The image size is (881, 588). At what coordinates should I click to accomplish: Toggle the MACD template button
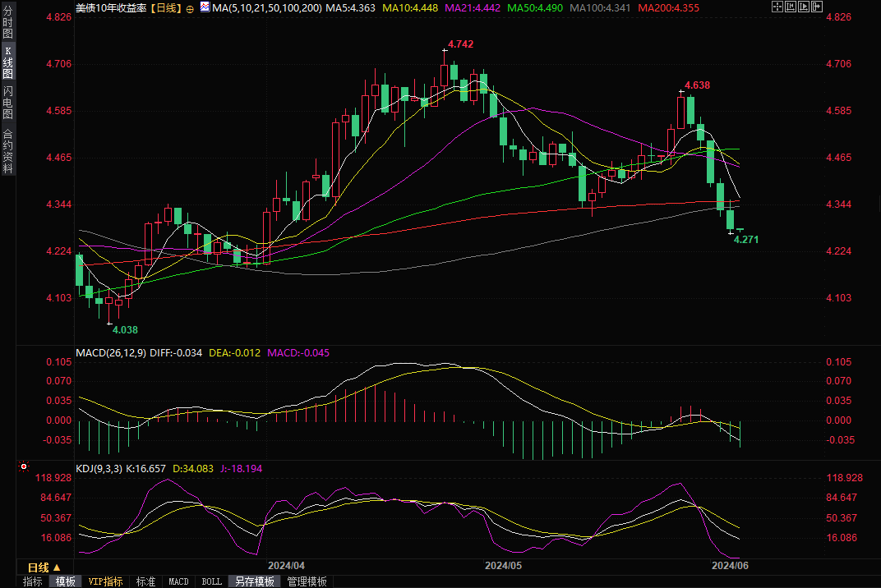pos(178,581)
